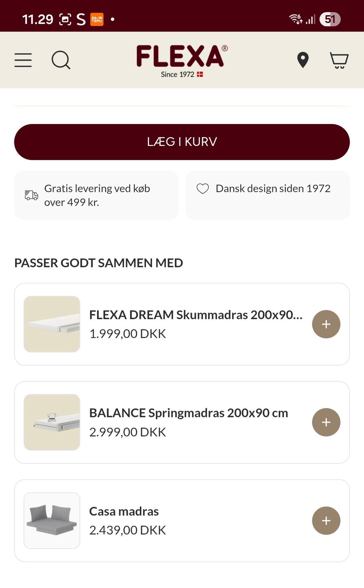Add FLEXA DREAM Skummadras with plus button

[326, 324]
